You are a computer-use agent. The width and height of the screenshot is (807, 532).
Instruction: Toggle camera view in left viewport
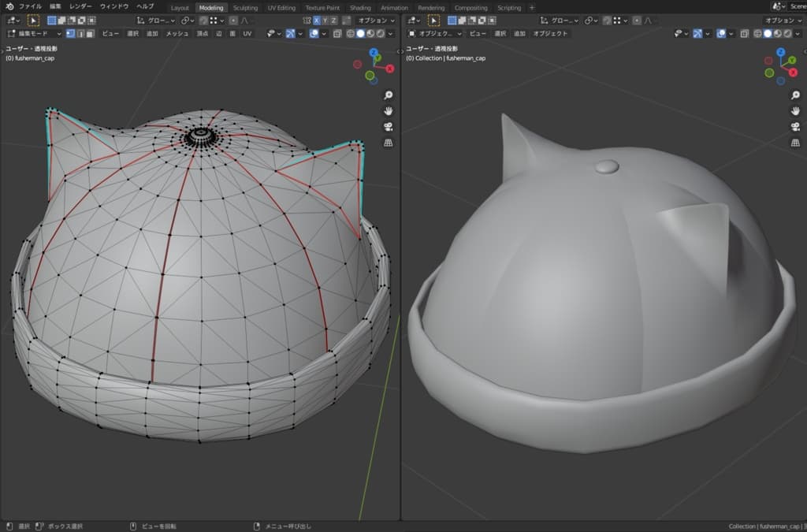point(388,127)
